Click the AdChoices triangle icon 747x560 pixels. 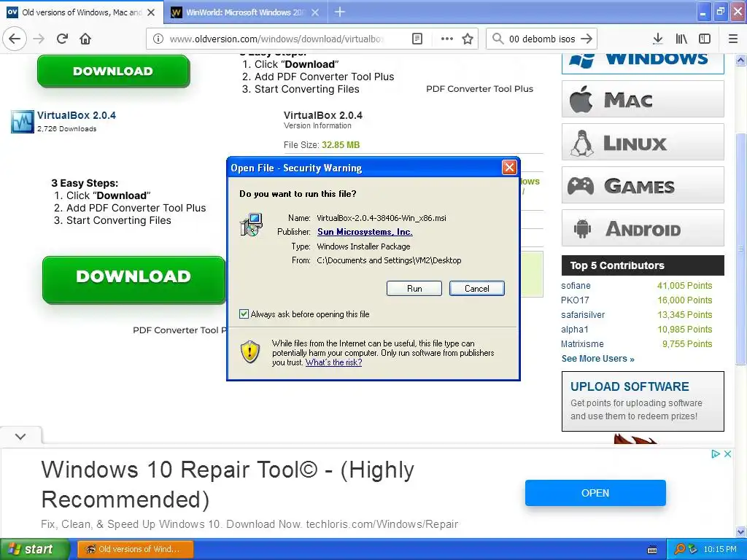(x=715, y=454)
